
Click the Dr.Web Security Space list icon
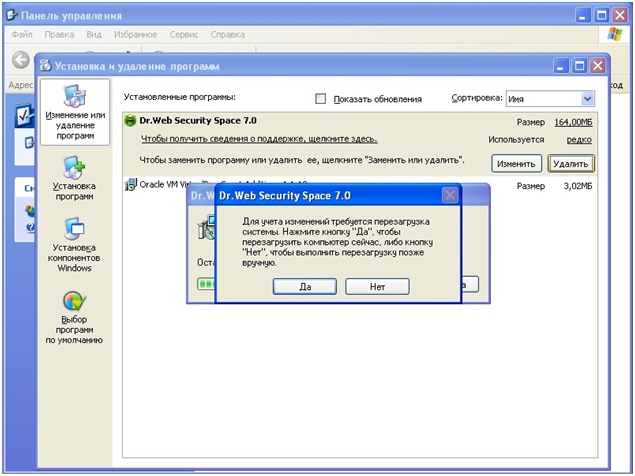(x=130, y=121)
